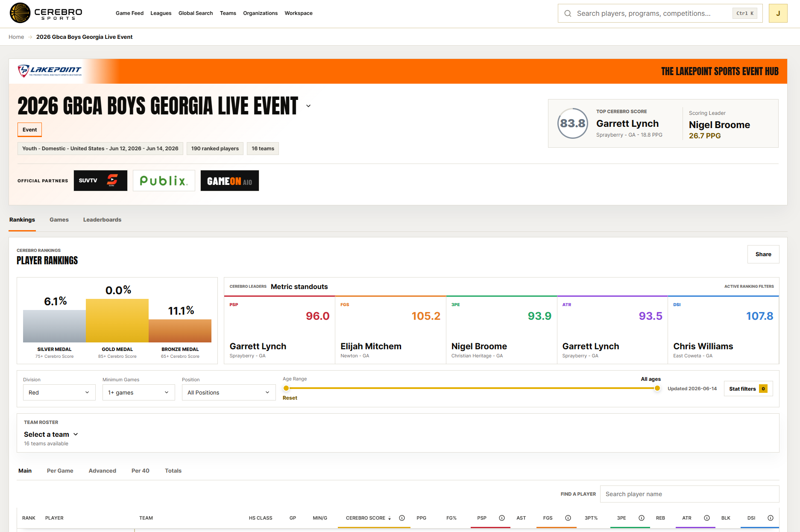
Task: Open the Global Search menu item
Action: [x=196, y=13]
